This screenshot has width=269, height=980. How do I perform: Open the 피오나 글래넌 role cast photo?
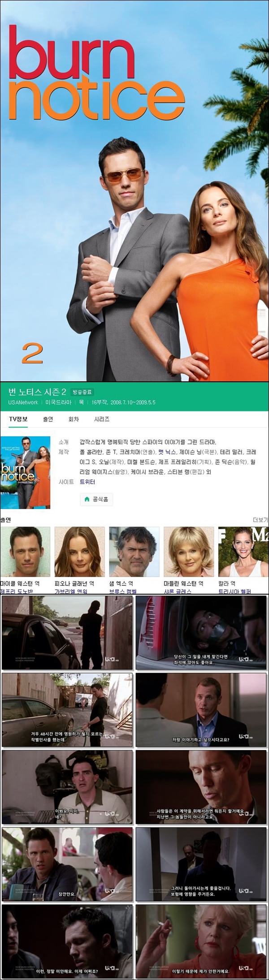pos(79,552)
